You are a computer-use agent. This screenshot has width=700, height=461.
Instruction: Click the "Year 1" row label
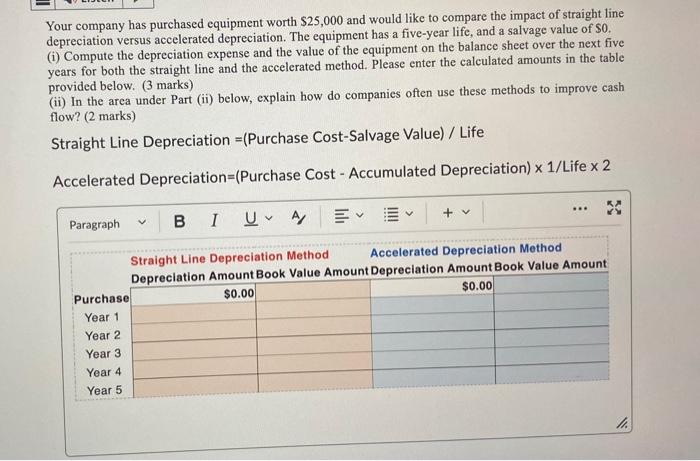102,317
